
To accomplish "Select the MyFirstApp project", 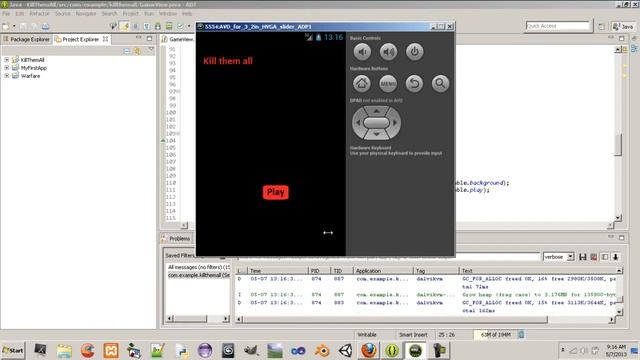I will (33, 68).
